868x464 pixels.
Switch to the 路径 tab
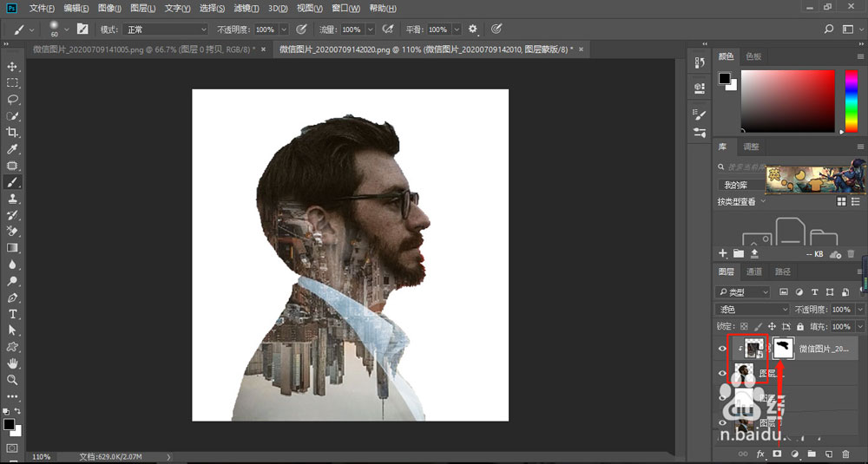tap(783, 271)
